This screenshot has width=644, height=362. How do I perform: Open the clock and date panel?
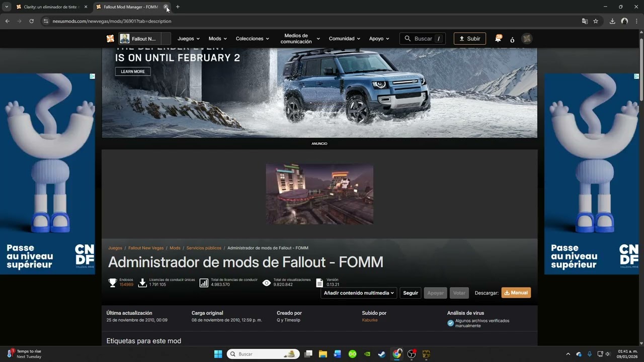click(628, 354)
